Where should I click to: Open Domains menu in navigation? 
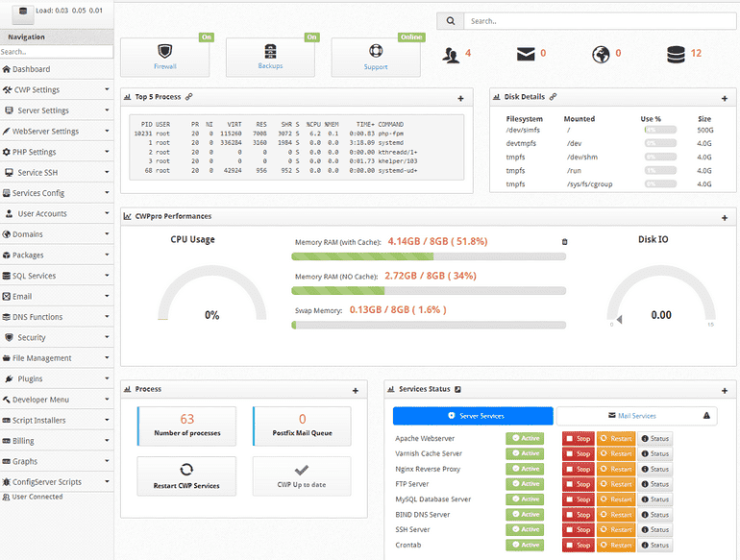tap(57, 234)
